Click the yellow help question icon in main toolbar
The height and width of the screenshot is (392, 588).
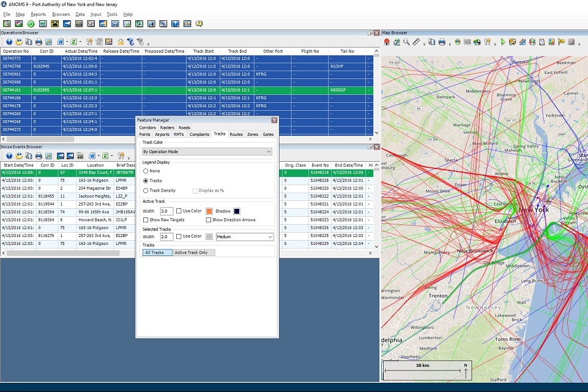click(199, 24)
